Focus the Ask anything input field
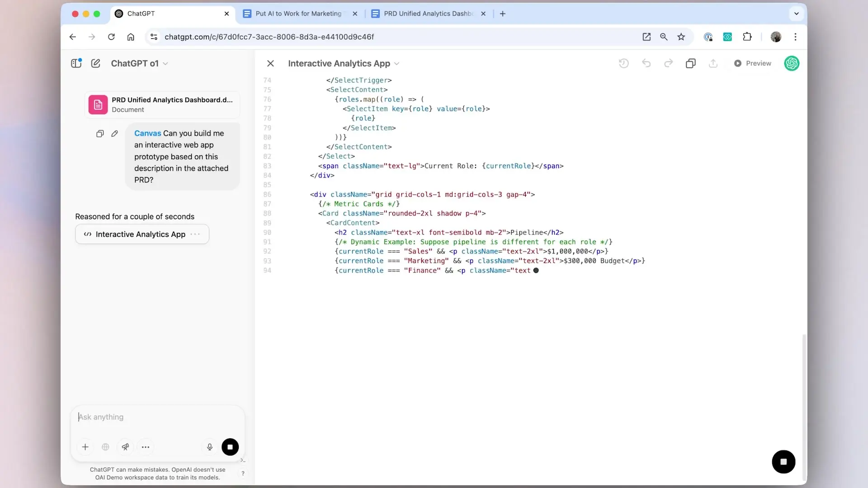This screenshot has height=488, width=868. tap(157, 417)
